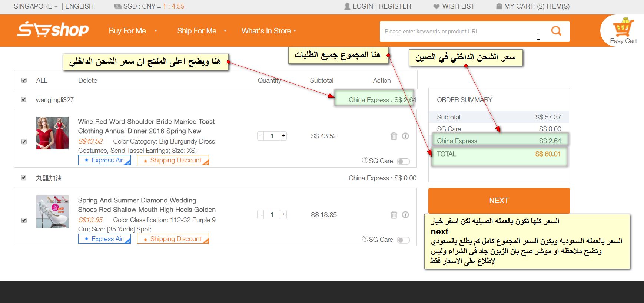Expand the SINGAPORE country dropdown

click(36, 6)
